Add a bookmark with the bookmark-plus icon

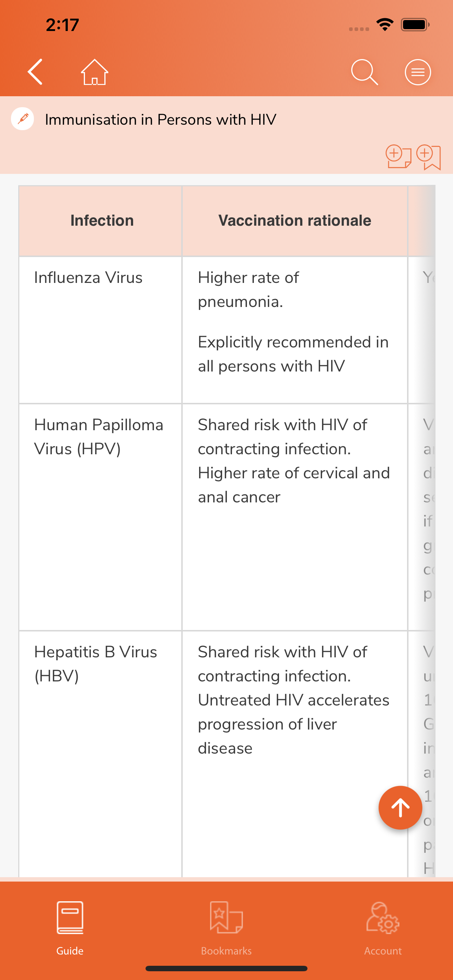pos(429,157)
